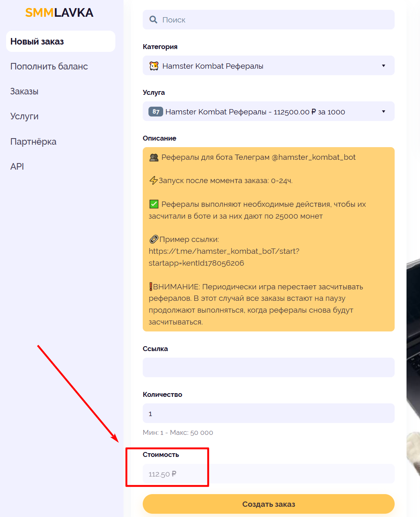Viewport: 420px width, 517px height.
Task: Click the Стоимость field showing 112.50 ₽
Action: tap(269, 474)
